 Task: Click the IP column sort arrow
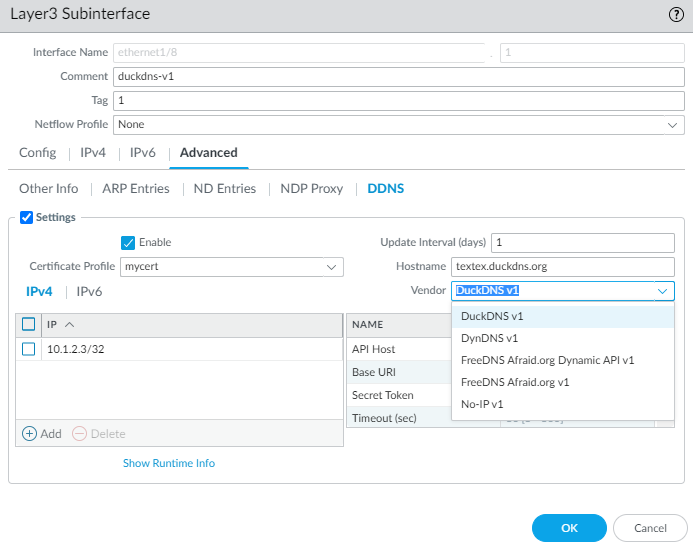69,324
